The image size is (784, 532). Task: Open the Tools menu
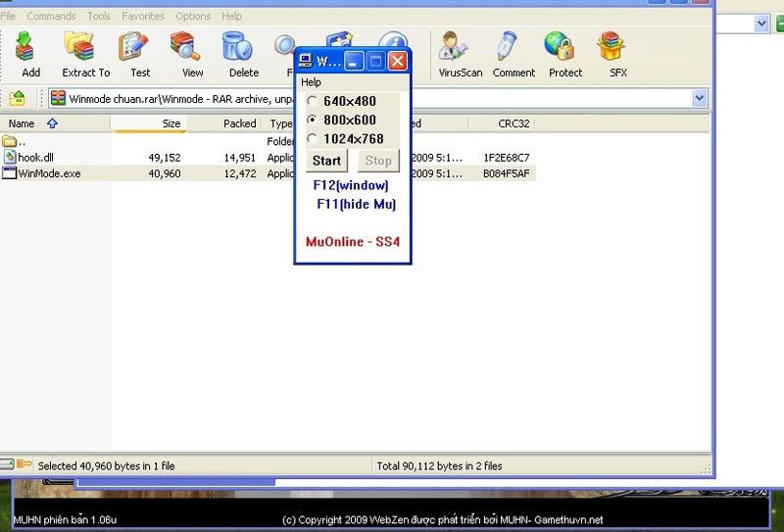click(99, 16)
